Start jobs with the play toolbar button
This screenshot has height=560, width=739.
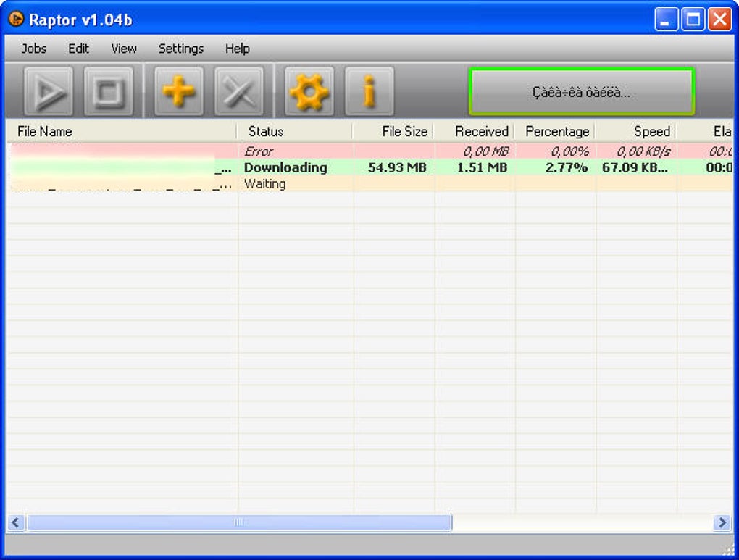point(49,91)
